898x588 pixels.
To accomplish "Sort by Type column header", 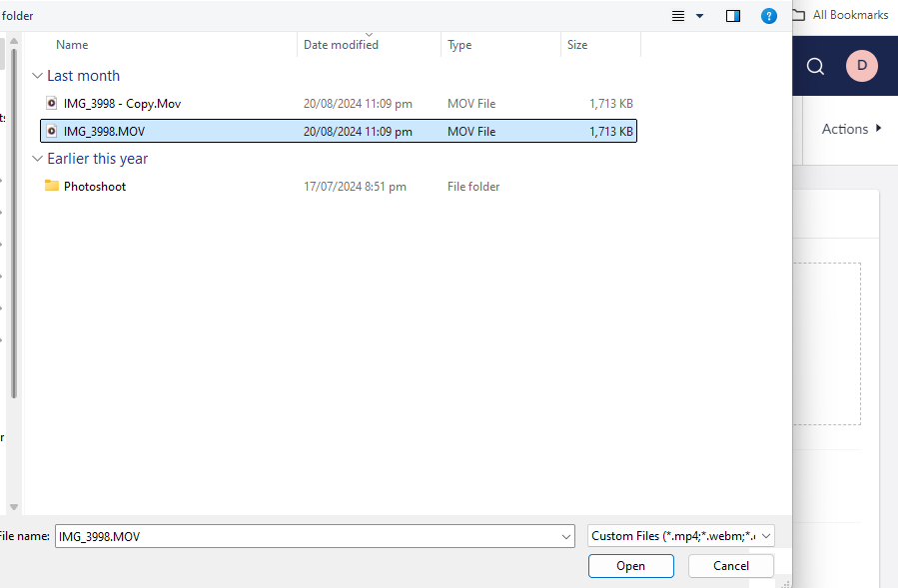I will 459,45.
